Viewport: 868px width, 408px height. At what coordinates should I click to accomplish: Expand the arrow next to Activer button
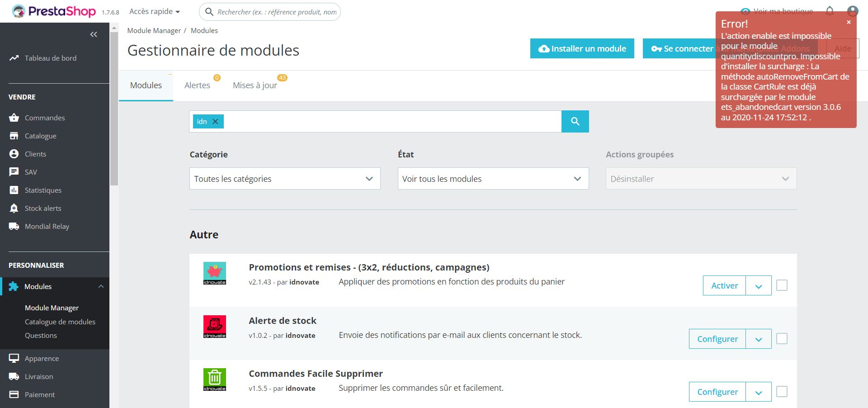pos(759,286)
